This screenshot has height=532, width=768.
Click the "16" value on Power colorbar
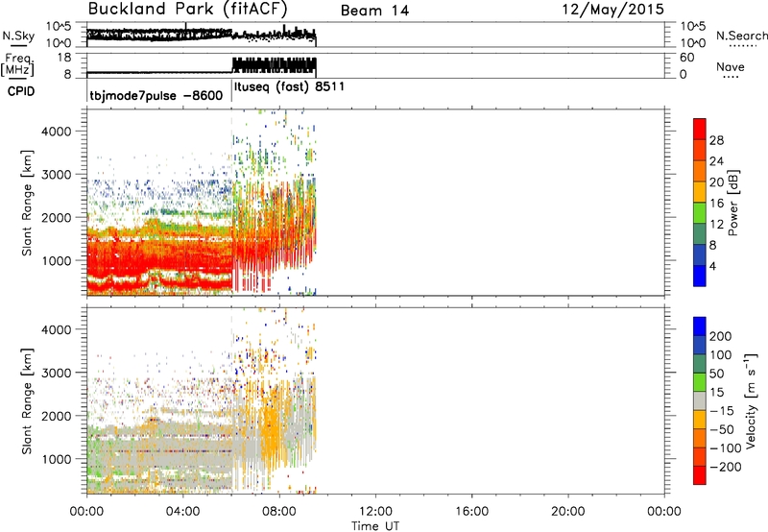(716, 203)
